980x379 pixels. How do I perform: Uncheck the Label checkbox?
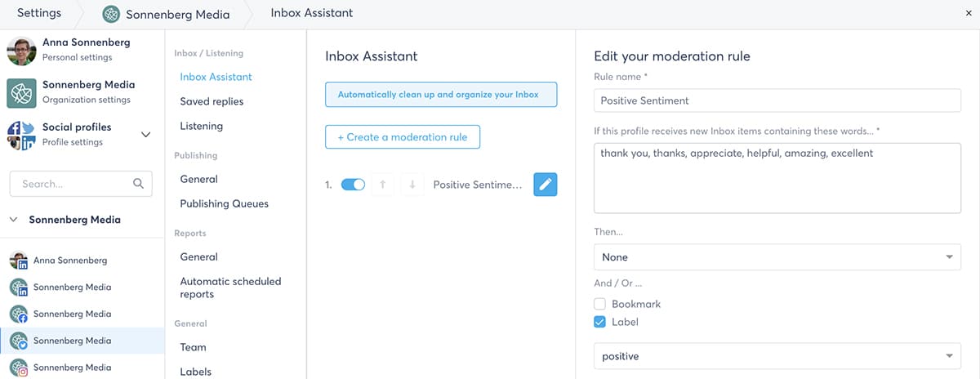point(601,322)
